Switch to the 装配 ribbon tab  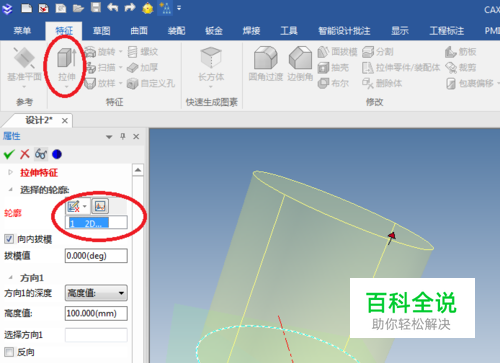pos(176,31)
